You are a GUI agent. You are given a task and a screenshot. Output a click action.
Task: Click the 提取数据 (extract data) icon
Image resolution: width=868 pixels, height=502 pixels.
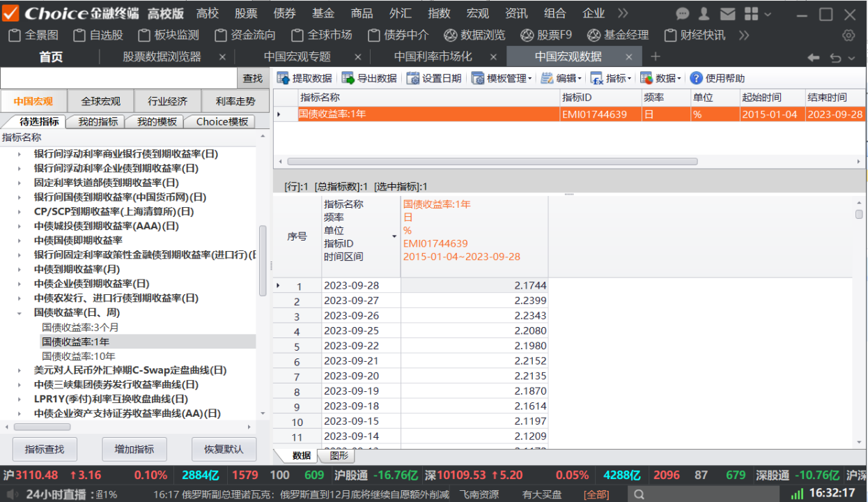284,78
